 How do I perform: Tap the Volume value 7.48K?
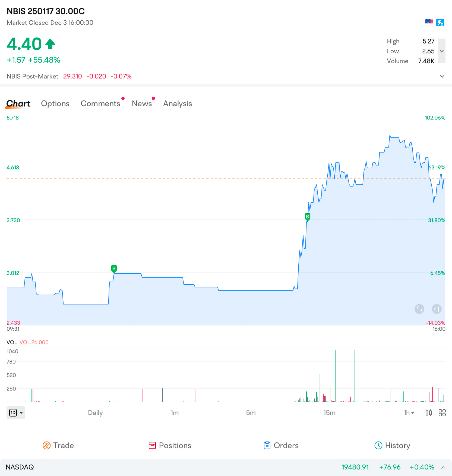click(426, 61)
